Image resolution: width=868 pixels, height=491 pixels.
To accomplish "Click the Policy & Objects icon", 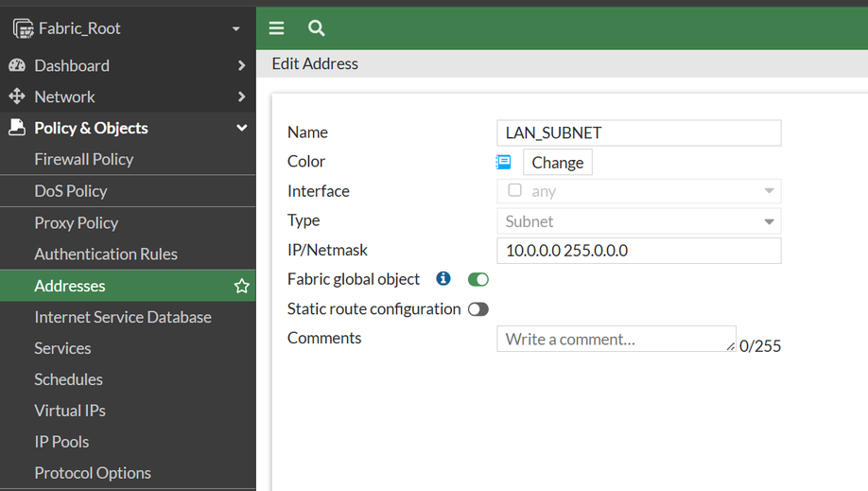I will [x=17, y=128].
